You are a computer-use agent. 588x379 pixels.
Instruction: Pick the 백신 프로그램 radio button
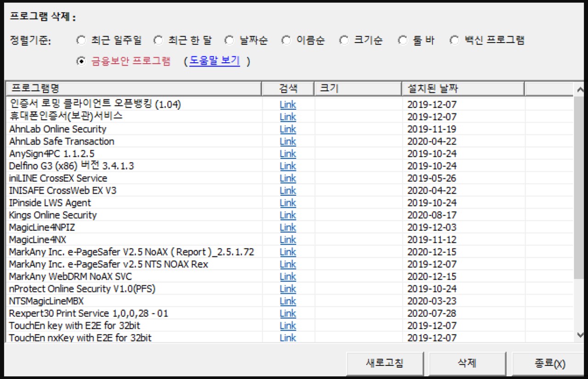coord(455,40)
